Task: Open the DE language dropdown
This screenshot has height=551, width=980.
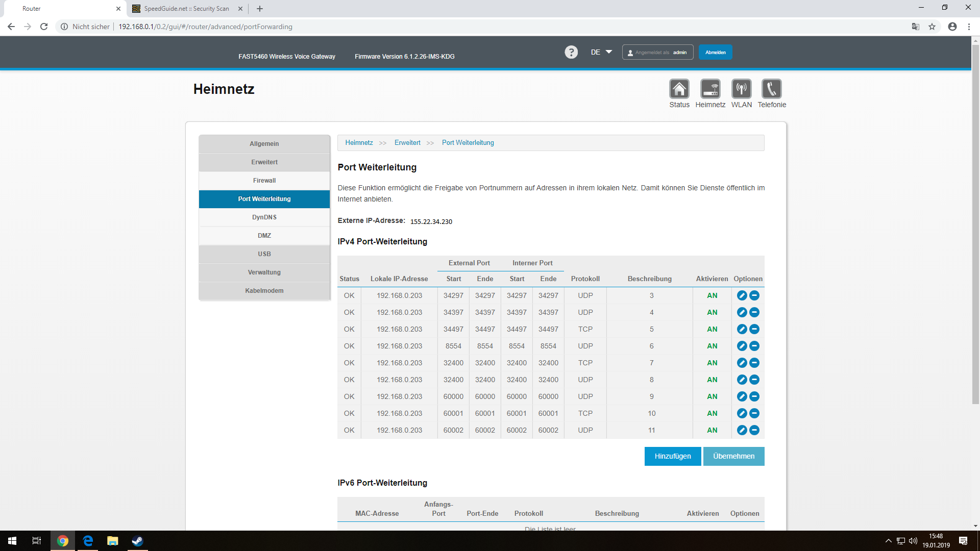Action: 601,52
